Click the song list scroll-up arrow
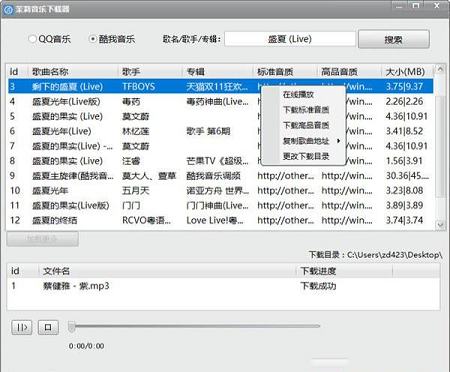The image size is (450, 372). pos(440,69)
